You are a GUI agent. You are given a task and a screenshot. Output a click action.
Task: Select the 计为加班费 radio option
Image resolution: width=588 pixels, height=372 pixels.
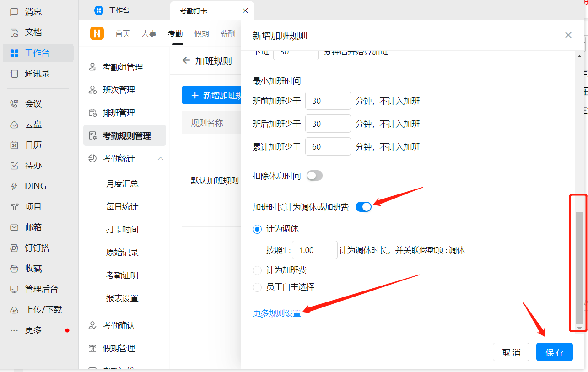(x=257, y=270)
